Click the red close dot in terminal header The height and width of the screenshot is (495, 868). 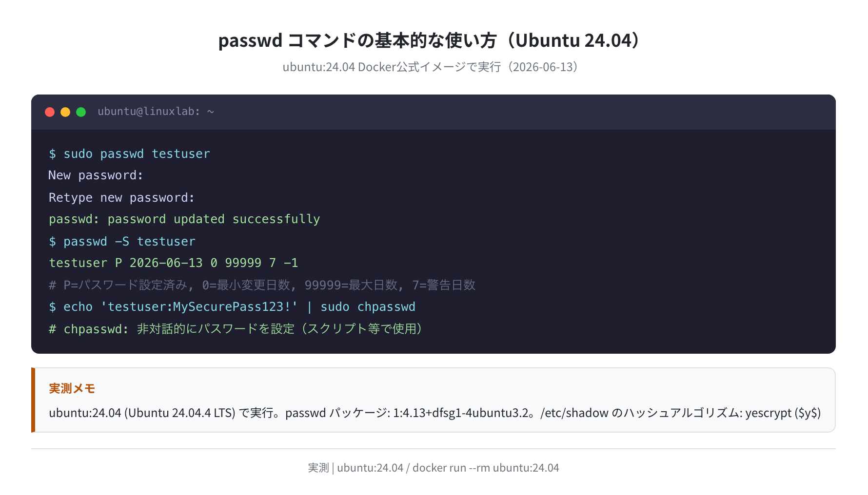point(50,112)
